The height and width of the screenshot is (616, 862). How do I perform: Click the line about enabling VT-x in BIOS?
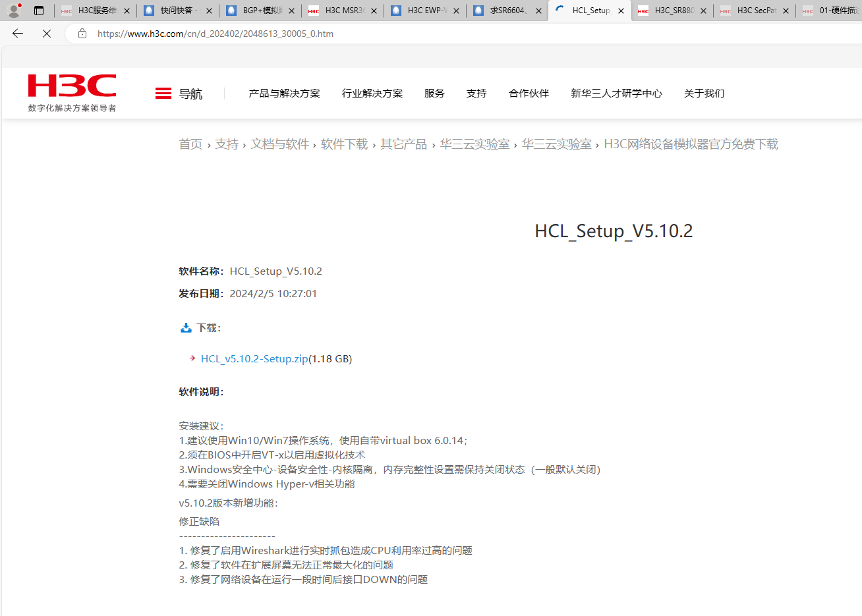click(272, 455)
